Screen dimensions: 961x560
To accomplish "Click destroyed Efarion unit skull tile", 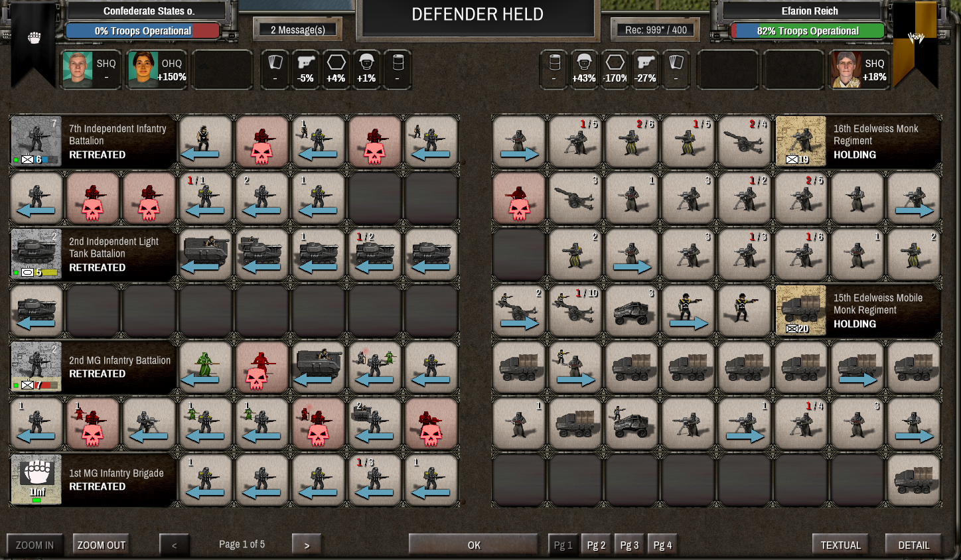I will pos(519,198).
